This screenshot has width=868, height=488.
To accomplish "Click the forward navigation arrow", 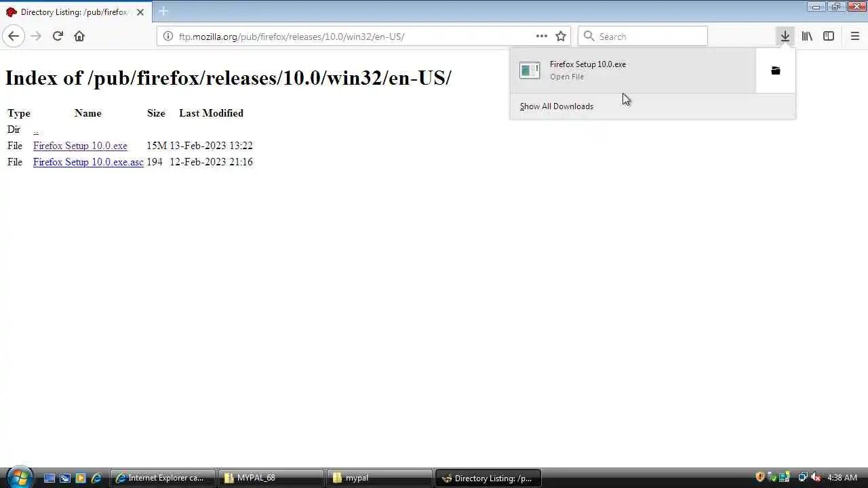I will tap(36, 36).
